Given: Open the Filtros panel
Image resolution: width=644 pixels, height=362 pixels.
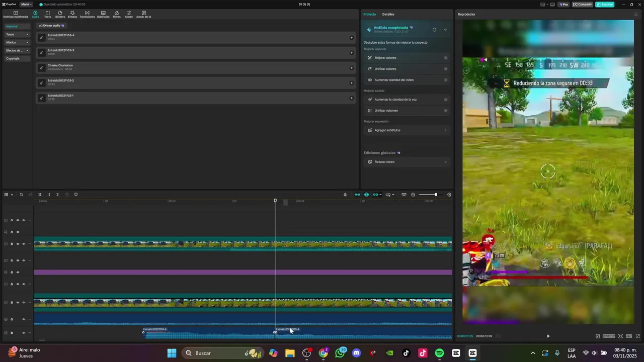Looking at the screenshot, I should tap(117, 14).
